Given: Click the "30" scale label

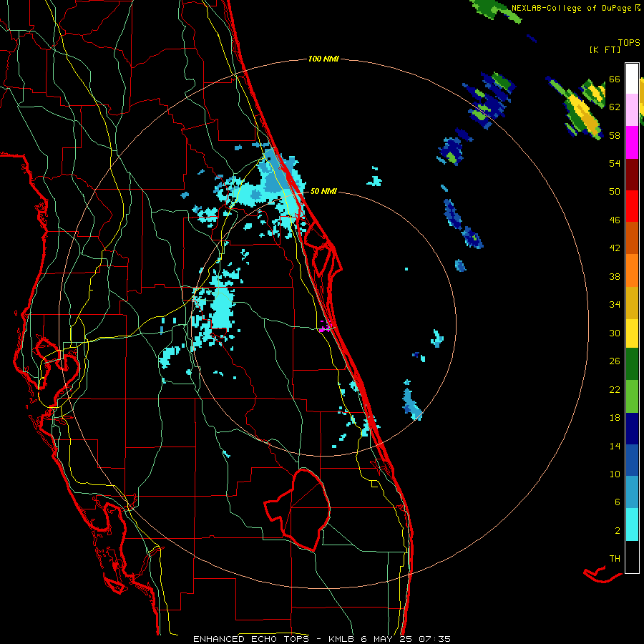Looking at the screenshot, I should click(615, 333).
